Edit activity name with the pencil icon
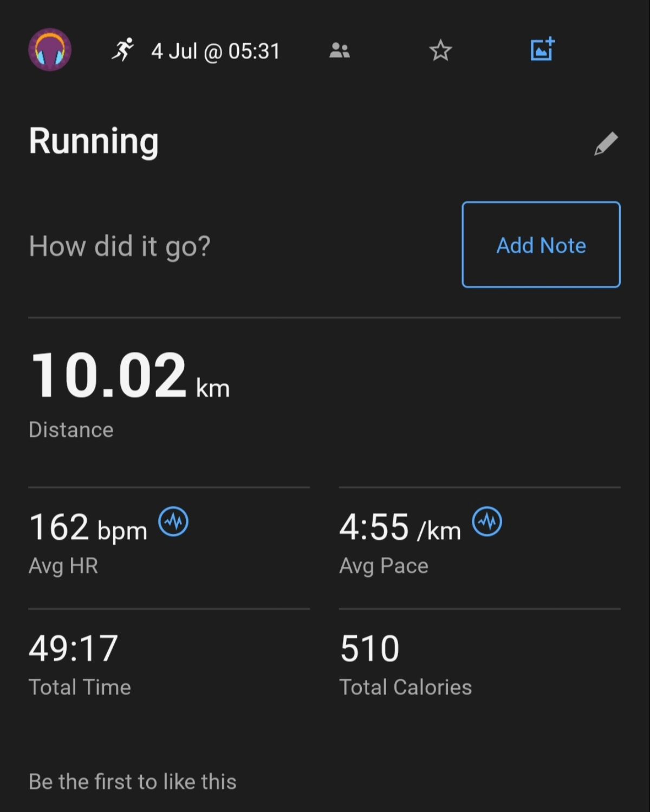Image resolution: width=650 pixels, height=812 pixels. (606, 143)
